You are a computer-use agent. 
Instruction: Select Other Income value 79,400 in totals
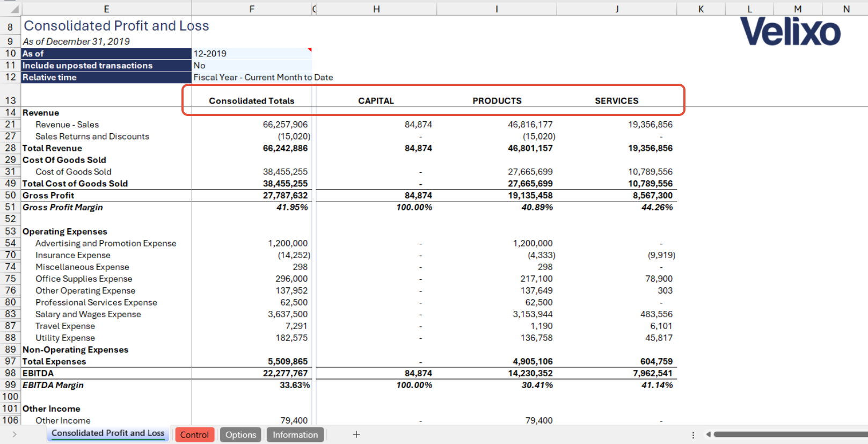[x=294, y=420]
